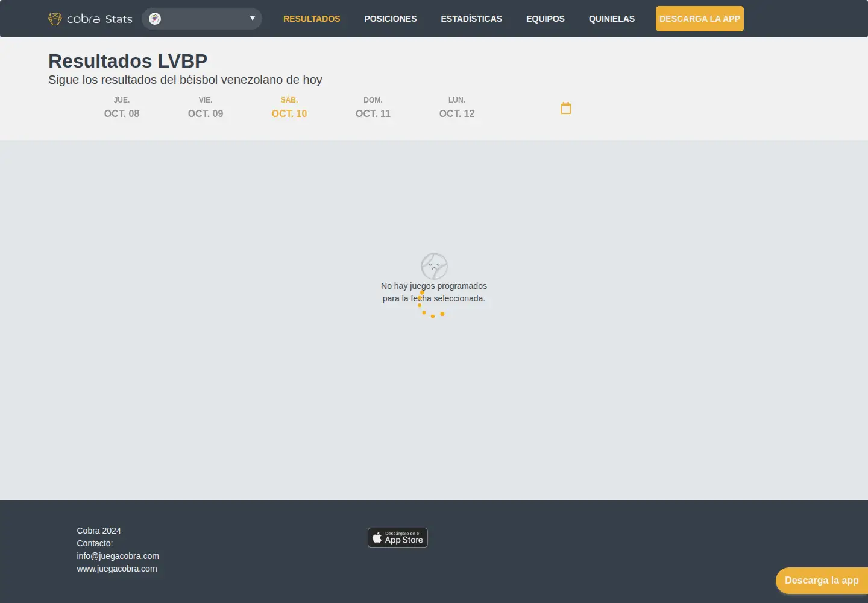
Task: Click the Resultados LVBP heading
Action: (x=128, y=61)
